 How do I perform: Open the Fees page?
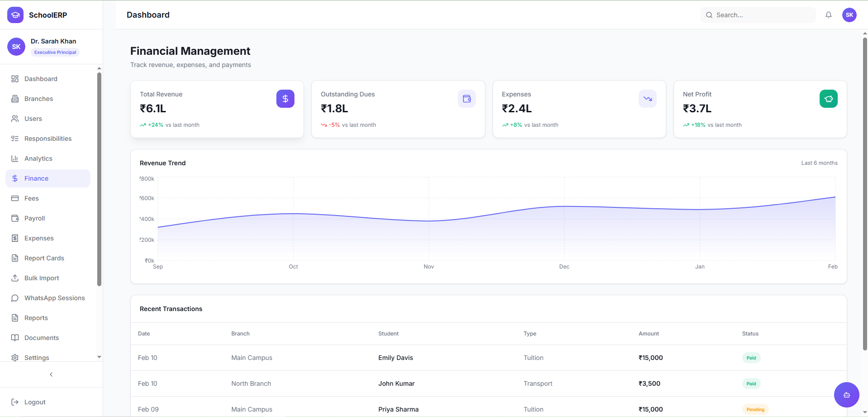click(48, 198)
